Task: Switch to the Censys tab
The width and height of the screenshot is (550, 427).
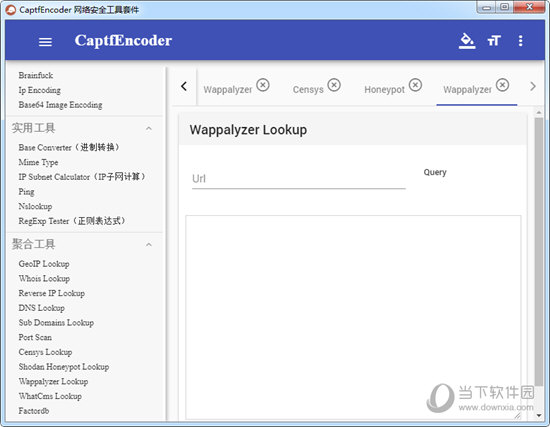Action: [308, 90]
